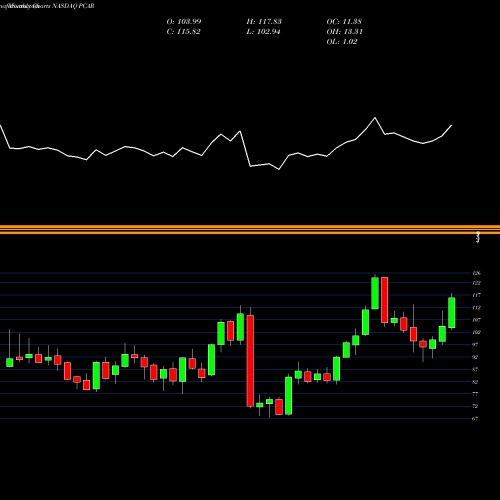Click the 'NASDAQ PCAR' chart title text
This screenshot has height=500, width=500.
tap(72, 6)
